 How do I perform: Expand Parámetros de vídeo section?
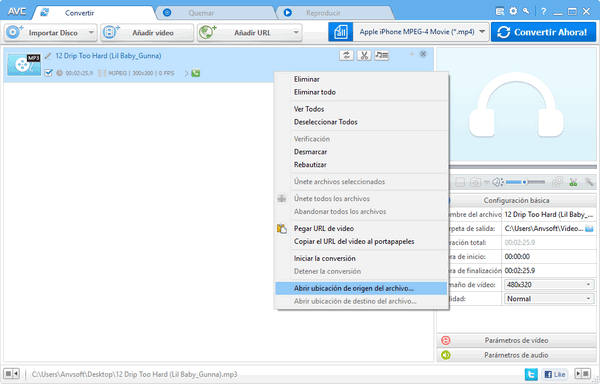click(516, 340)
